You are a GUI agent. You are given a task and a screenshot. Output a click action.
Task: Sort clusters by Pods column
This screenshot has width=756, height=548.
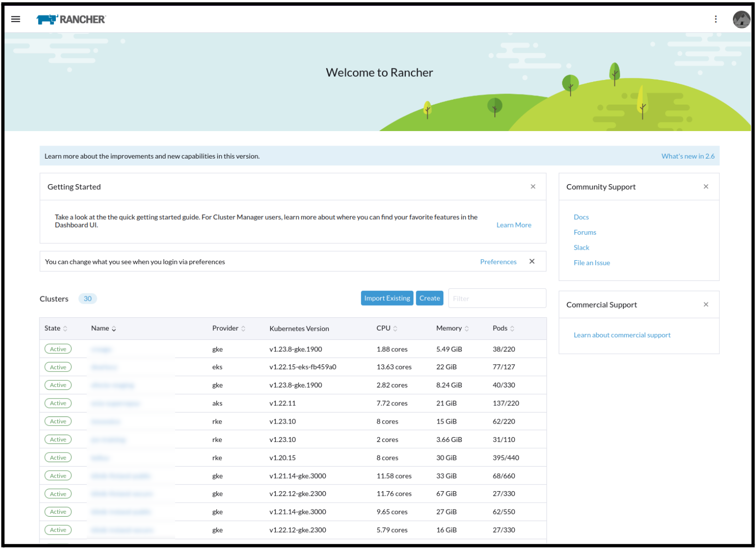[x=504, y=328]
